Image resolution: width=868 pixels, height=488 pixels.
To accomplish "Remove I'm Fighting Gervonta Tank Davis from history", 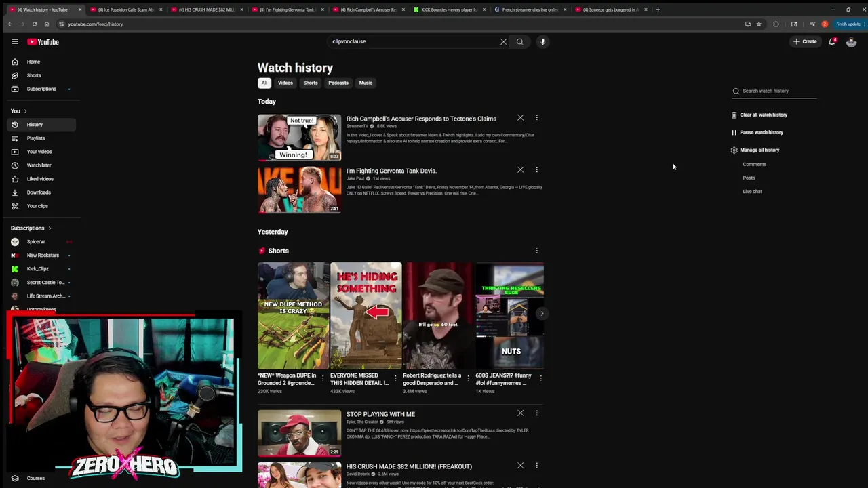I will pyautogui.click(x=520, y=170).
